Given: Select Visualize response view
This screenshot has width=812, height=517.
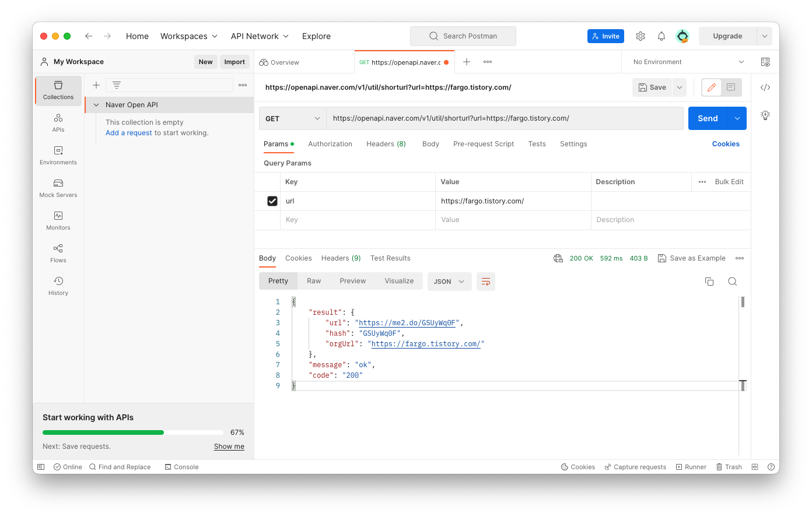Looking at the screenshot, I should click(399, 281).
